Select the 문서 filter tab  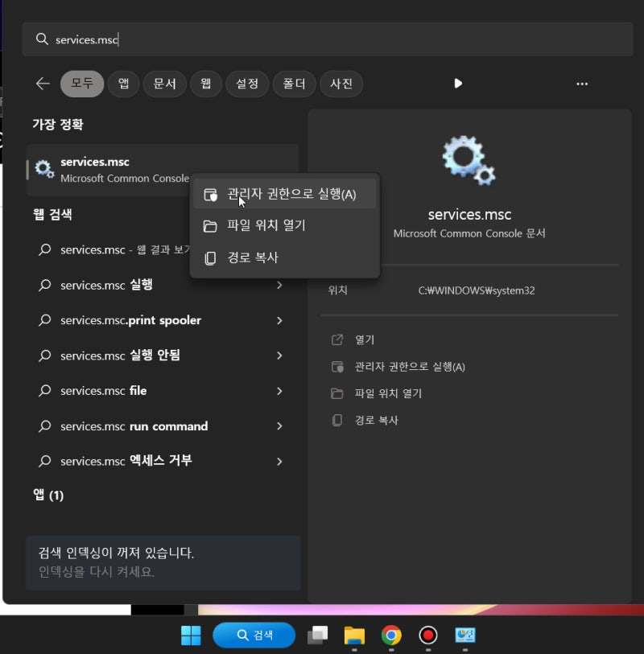pos(164,84)
